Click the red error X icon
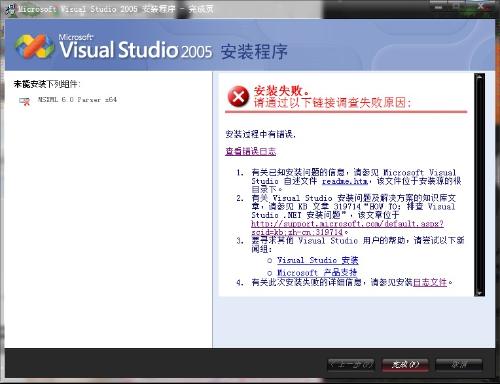 [x=238, y=97]
